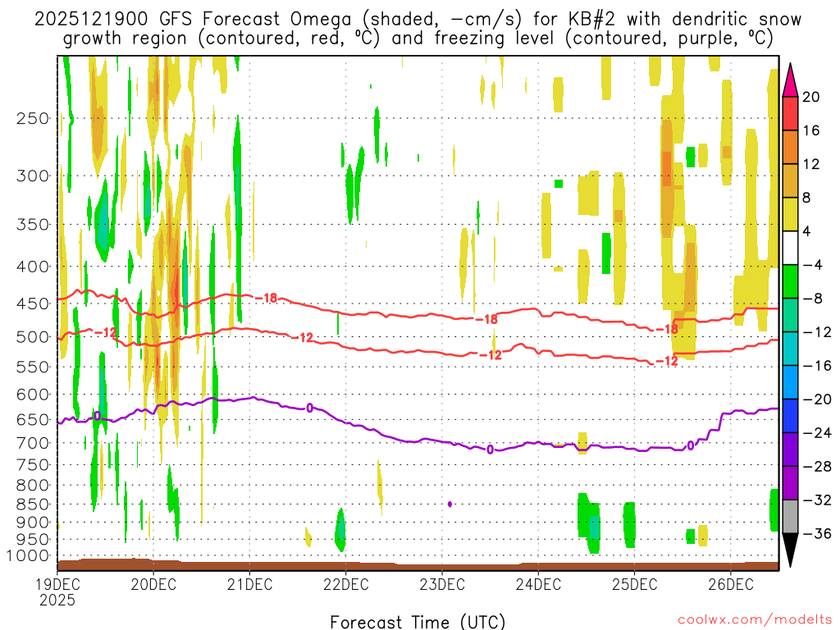The width and height of the screenshot is (840, 630).
Task: Click the 23DEC date label on the time axis
Action: click(442, 584)
